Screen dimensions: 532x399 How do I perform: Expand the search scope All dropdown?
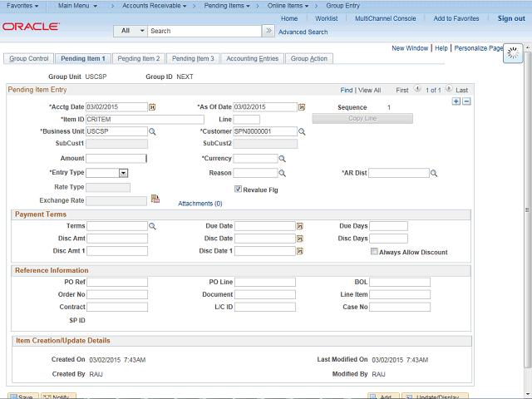pos(131,31)
